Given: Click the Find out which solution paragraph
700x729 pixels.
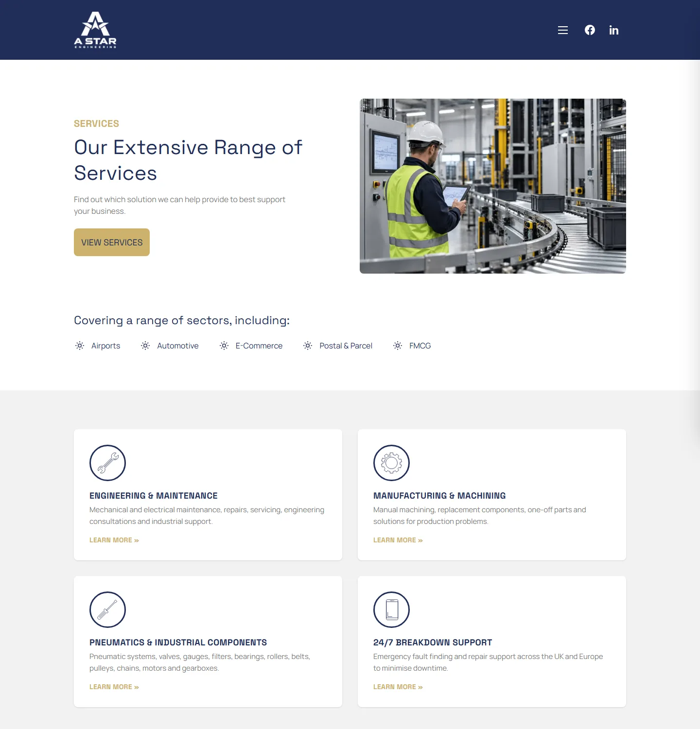Looking at the screenshot, I should [x=179, y=205].
